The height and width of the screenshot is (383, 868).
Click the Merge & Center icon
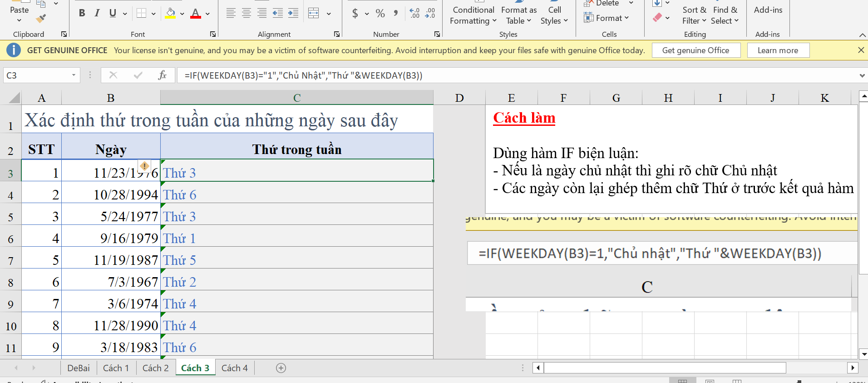coord(314,13)
